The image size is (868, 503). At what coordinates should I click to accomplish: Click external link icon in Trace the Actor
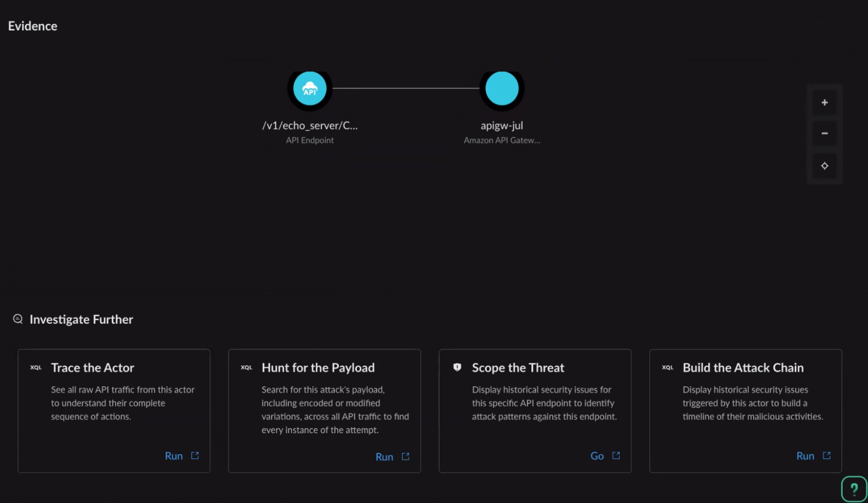click(x=195, y=456)
